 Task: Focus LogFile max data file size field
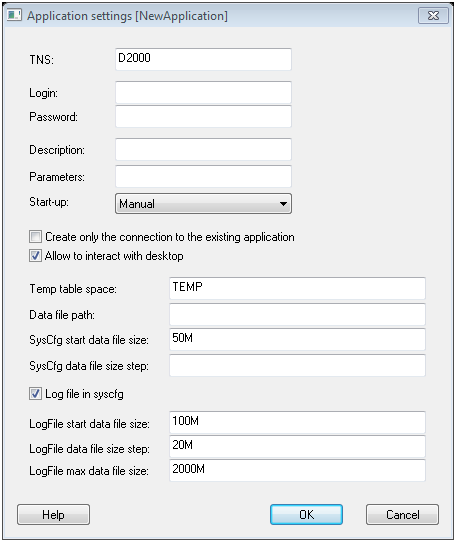point(297,470)
